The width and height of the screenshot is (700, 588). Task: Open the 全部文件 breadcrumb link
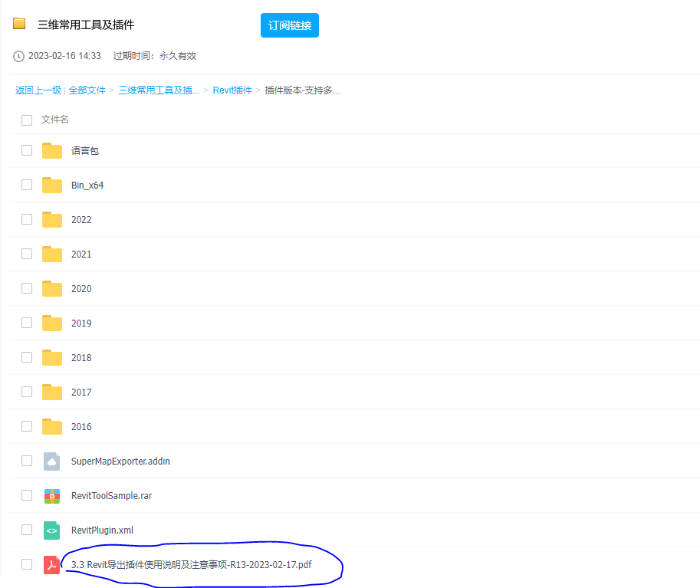coord(87,90)
